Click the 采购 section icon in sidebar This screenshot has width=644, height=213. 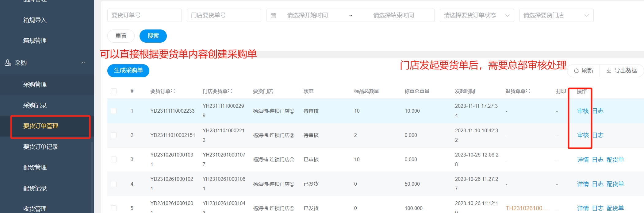tap(8, 63)
